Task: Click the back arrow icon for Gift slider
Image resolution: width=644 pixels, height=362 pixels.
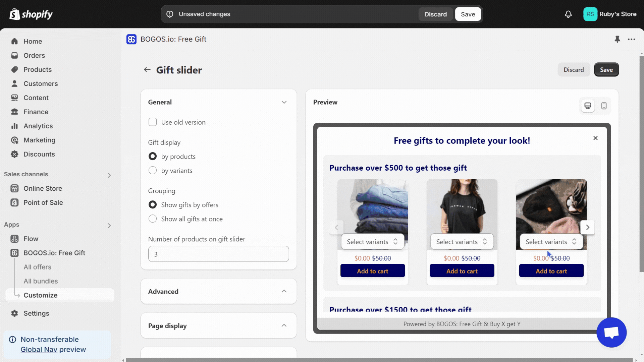Action: pos(147,69)
